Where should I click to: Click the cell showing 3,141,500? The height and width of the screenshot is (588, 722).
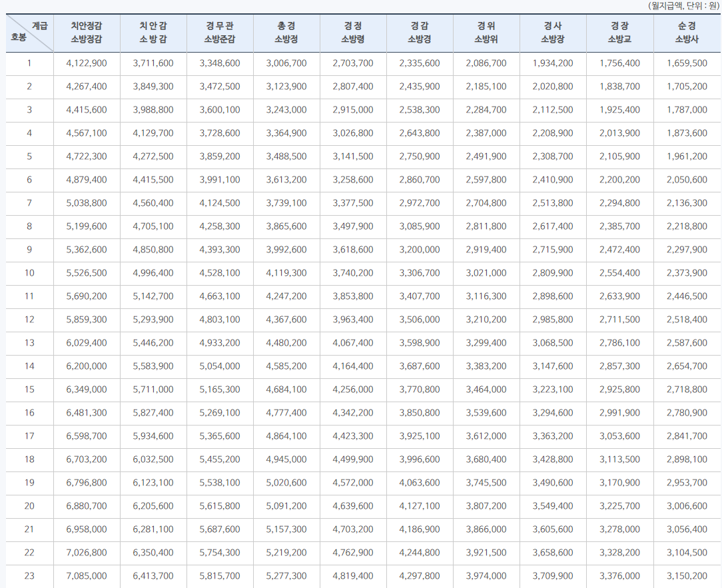353,156
